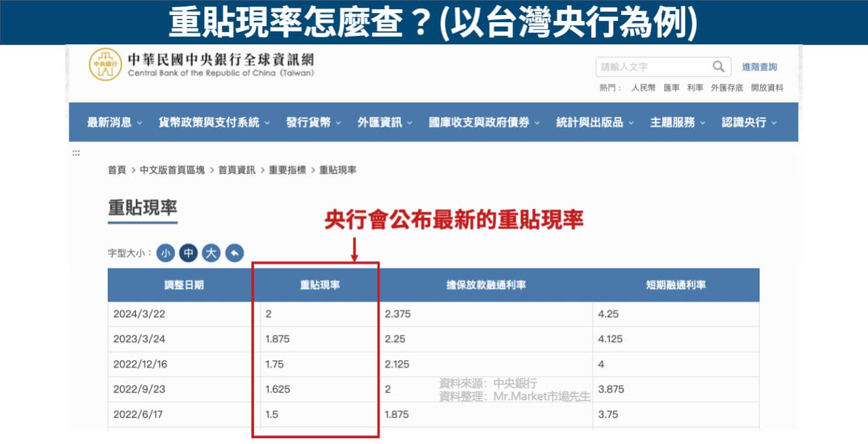Click secured loan rate 2.25
Screen dimensions: 868x444
tap(395, 339)
